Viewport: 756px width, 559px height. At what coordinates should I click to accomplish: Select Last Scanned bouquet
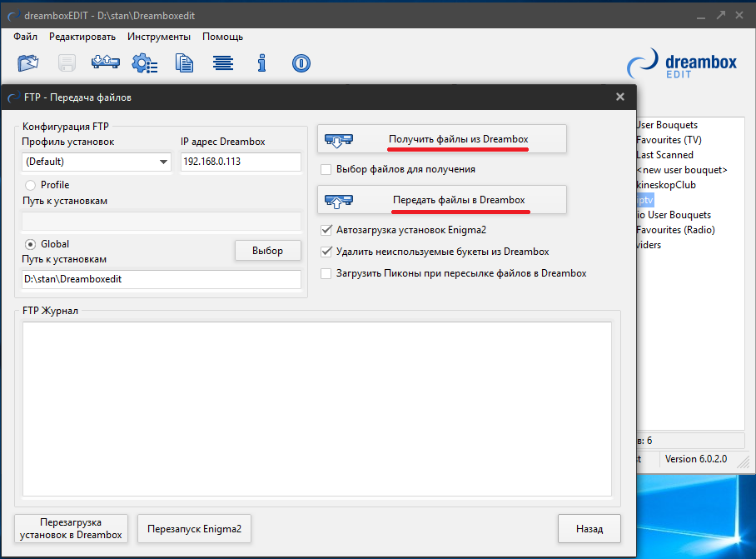[x=665, y=155]
